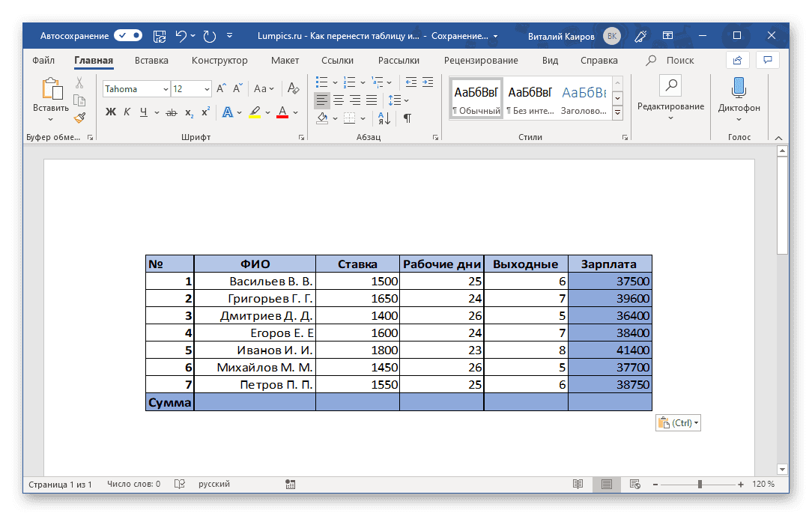The height and width of the screenshot is (516, 812).
Task: Toggle underline formatting
Action: [x=145, y=112]
